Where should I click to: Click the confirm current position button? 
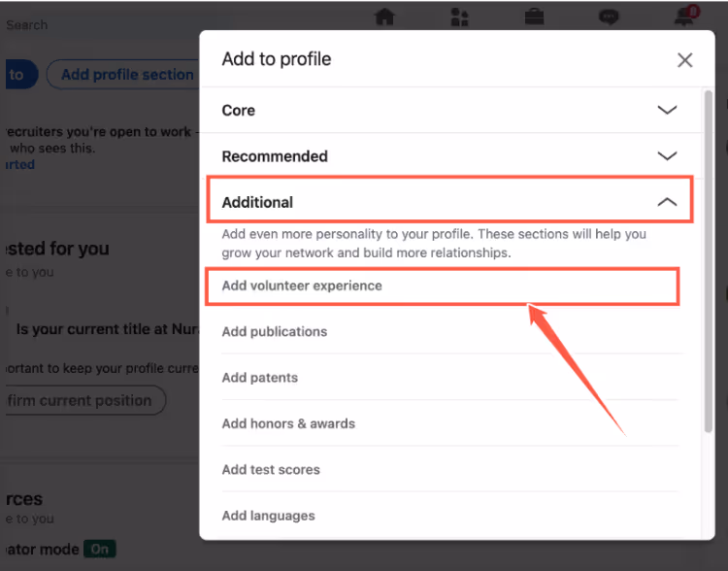pyautogui.click(x=83, y=400)
